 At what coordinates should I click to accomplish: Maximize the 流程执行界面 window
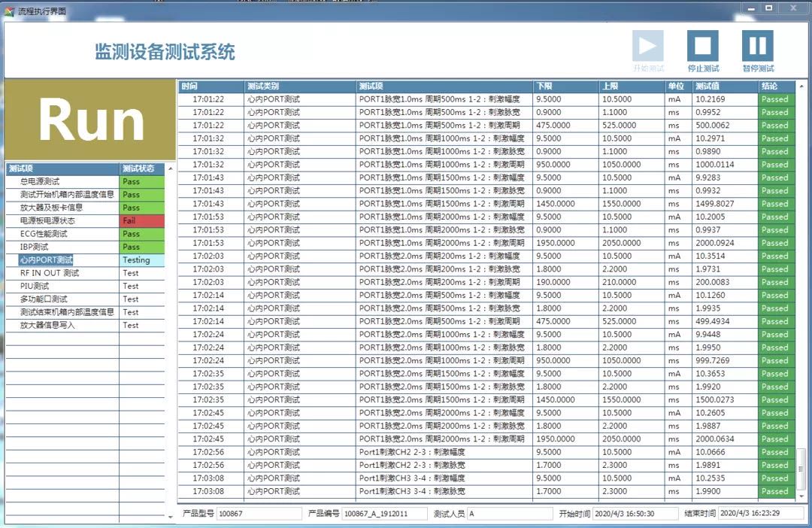[x=769, y=8]
